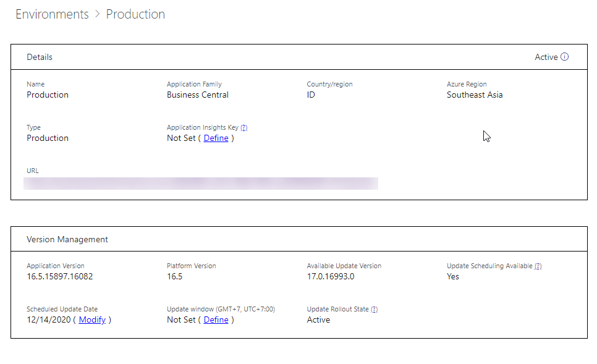
Task: Open the Application Insights Key help tooltip (?)
Action: click(244, 128)
